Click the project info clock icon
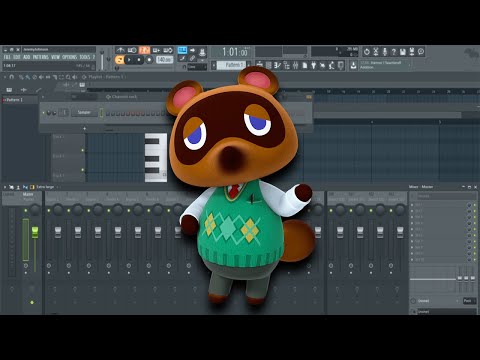 (421, 52)
